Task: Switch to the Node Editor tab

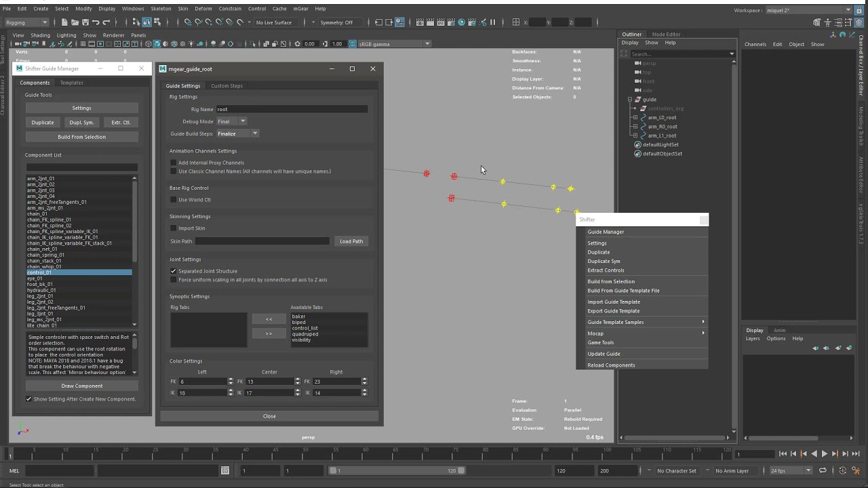Action: point(666,35)
